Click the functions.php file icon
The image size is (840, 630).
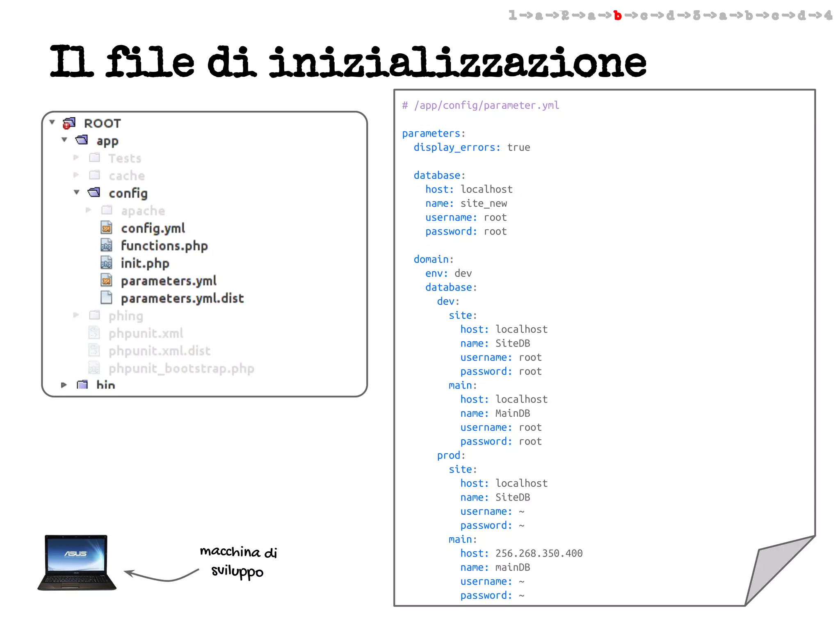[x=107, y=245]
